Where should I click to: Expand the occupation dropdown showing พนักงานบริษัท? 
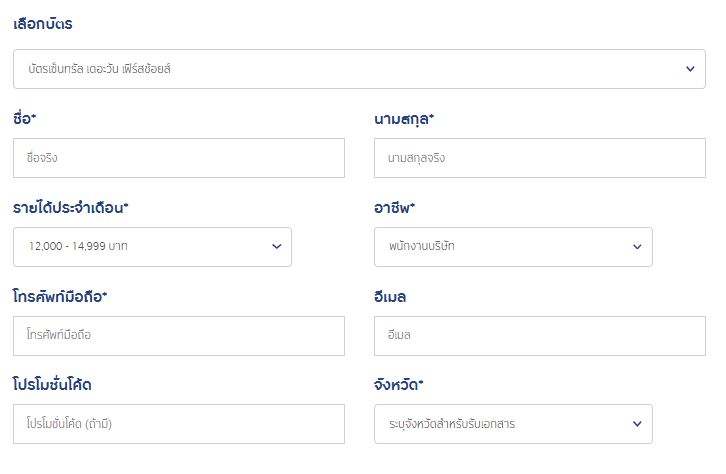coord(500,247)
